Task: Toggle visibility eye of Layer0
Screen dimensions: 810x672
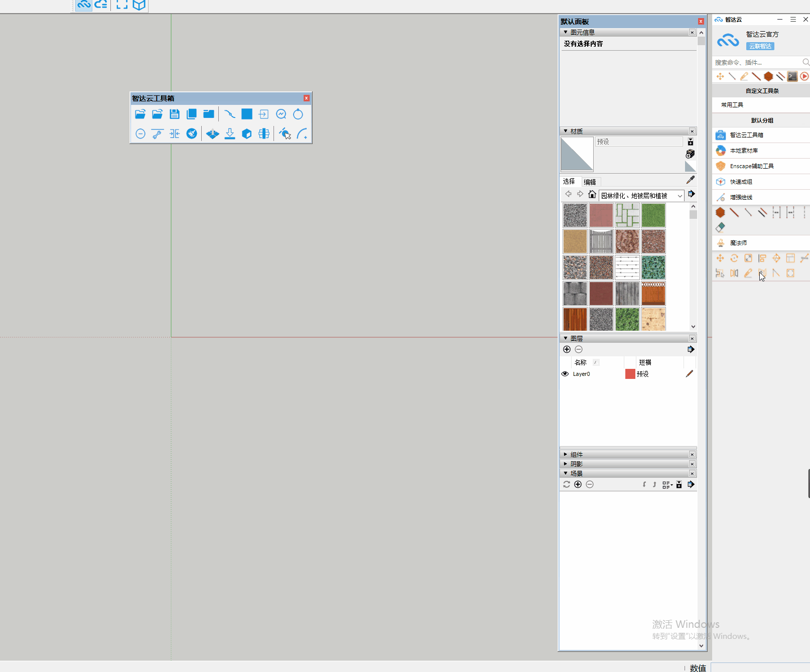Action: (565, 374)
